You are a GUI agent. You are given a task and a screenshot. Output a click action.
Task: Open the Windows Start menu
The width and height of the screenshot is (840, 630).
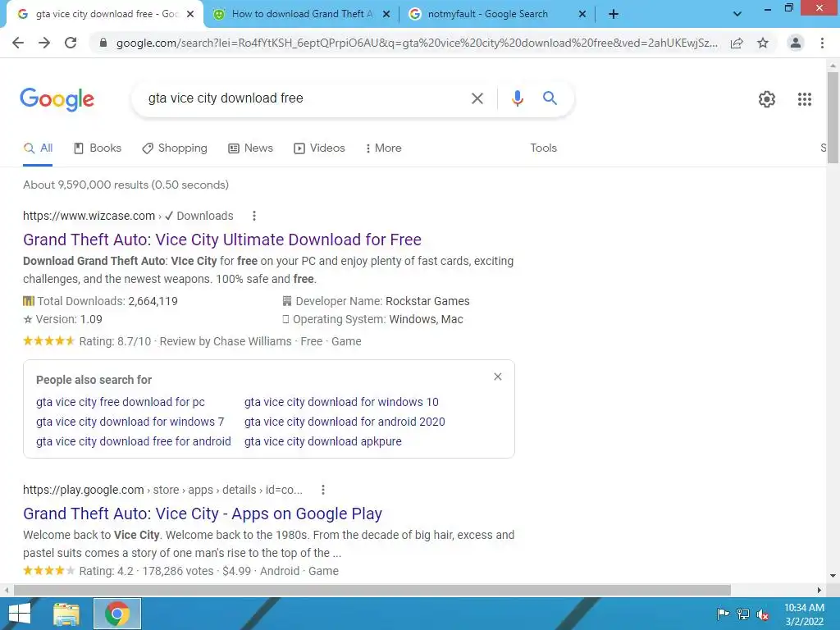point(20,614)
